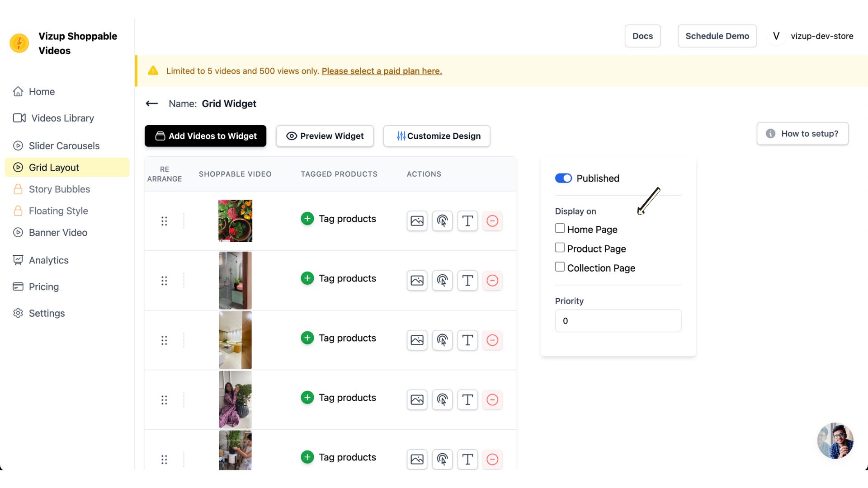Navigate to Analytics in the sidebar
Viewport: 868px width, 488px height.
pyautogui.click(x=49, y=260)
